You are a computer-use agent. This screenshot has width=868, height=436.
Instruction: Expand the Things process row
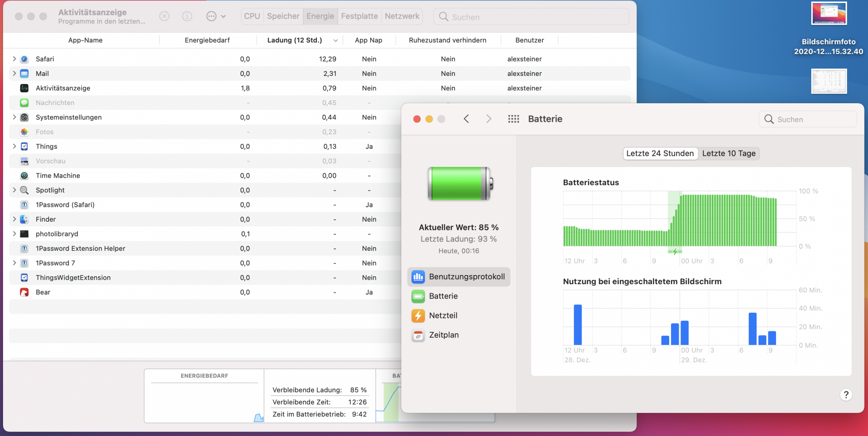(14, 147)
